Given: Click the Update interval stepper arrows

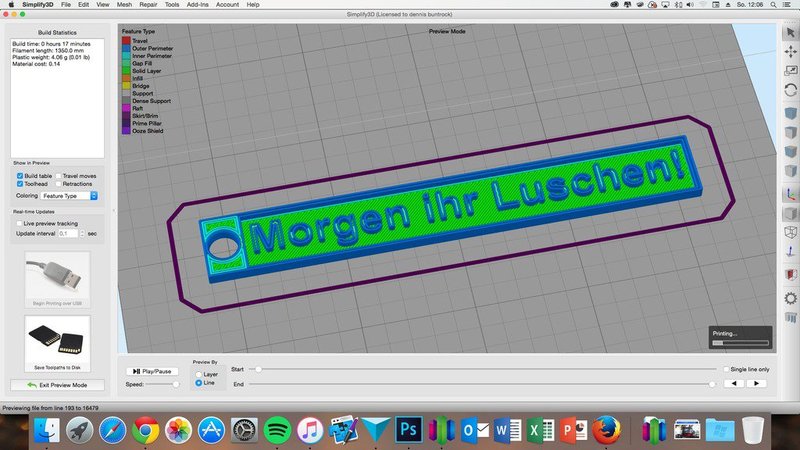Looking at the screenshot, I should 82,234.
